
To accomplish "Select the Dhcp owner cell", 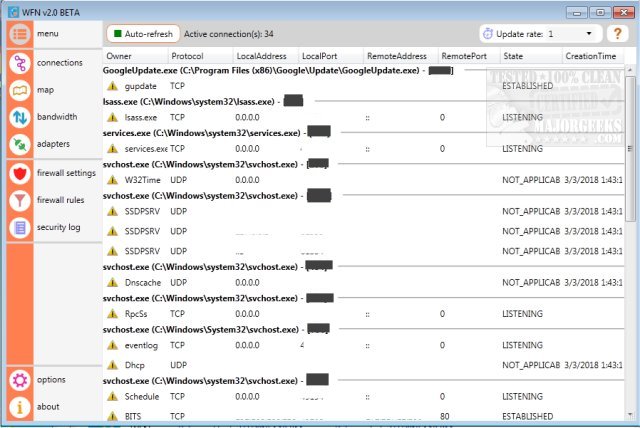I will click(135, 365).
